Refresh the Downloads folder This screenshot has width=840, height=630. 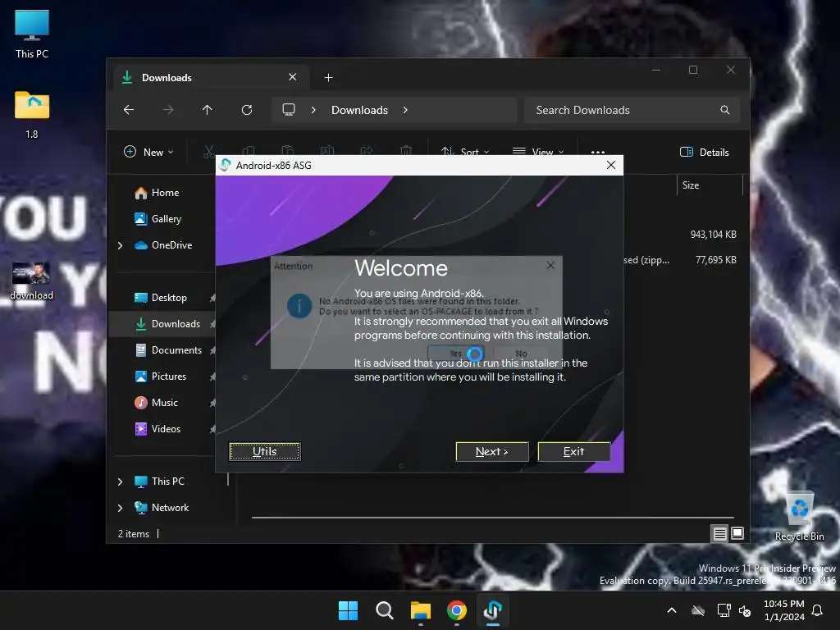tap(247, 110)
